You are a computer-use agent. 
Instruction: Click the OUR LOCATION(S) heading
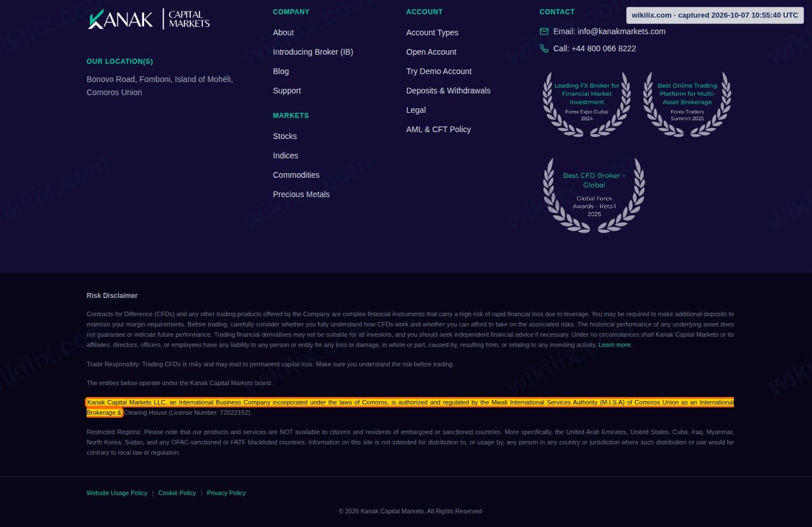click(x=120, y=62)
